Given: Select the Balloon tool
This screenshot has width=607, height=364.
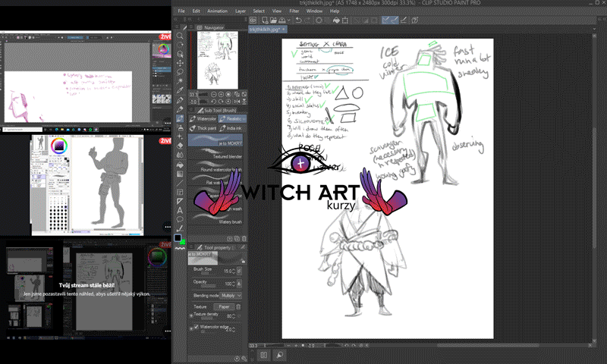Looking at the screenshot, I should [181, 219].
